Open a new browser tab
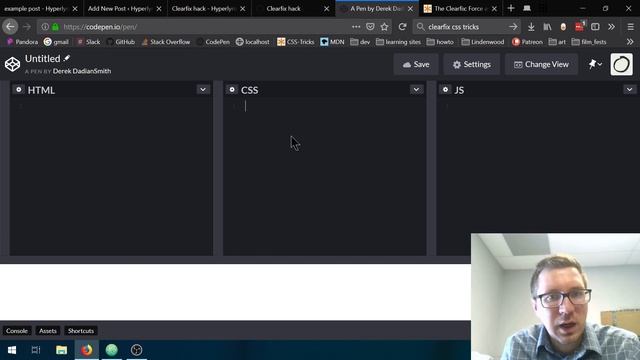 [x=511, y=8]
